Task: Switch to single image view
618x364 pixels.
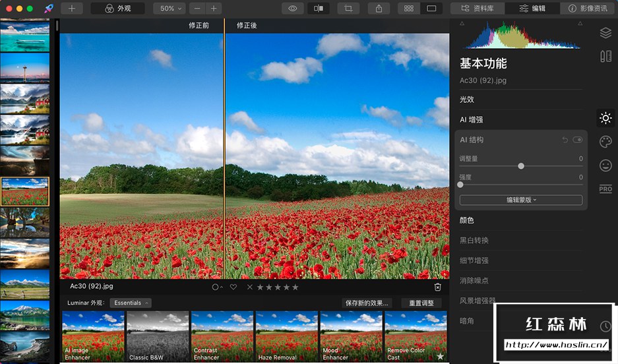Action: [431, 9]
